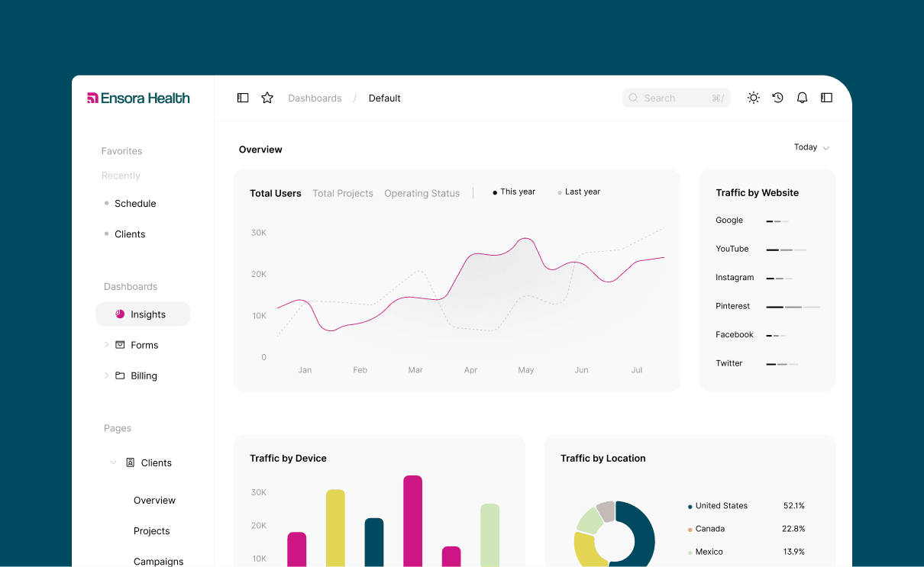Image resolution: width=924 pixels, height=567 pixels.
Task: Open Insights dashboard in sidebar
Action: [143, 314]
